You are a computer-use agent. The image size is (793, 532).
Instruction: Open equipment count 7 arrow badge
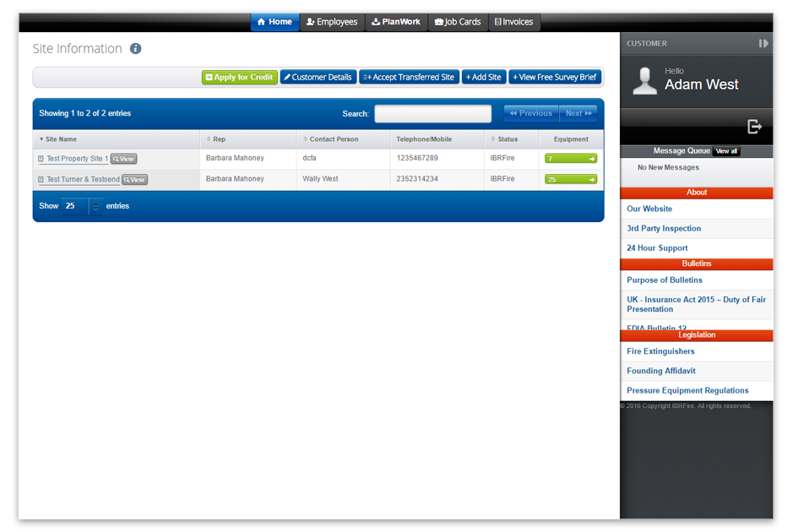tap(571, 159)
